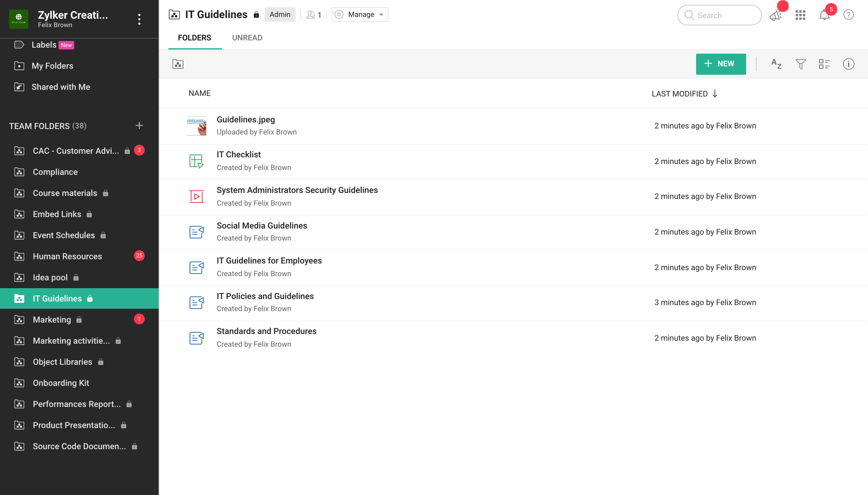Image resolution: width=868 pixels, height=495 pixels.
Task: Add a new team folder with plus icon
Action: (x=139, y=126)
